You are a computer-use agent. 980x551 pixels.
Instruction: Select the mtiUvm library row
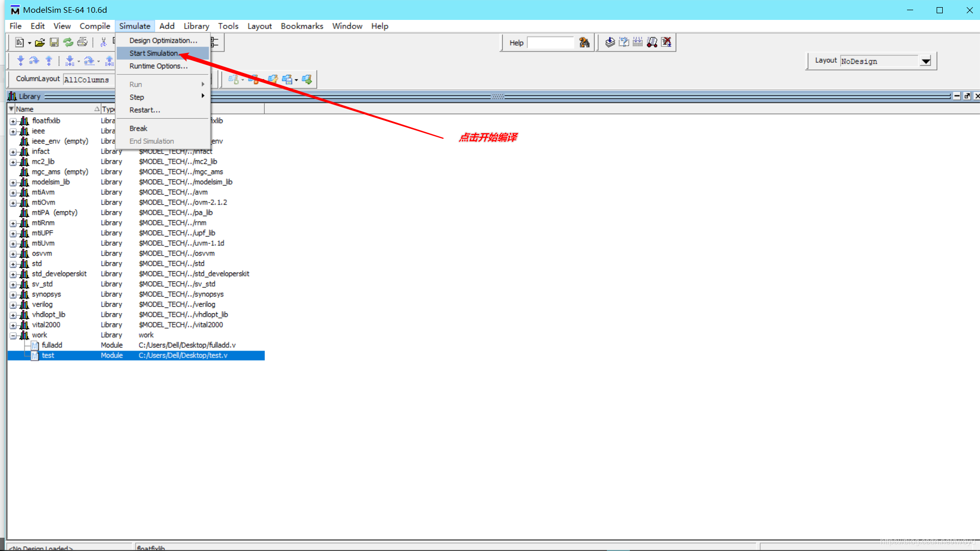[136, 243]
